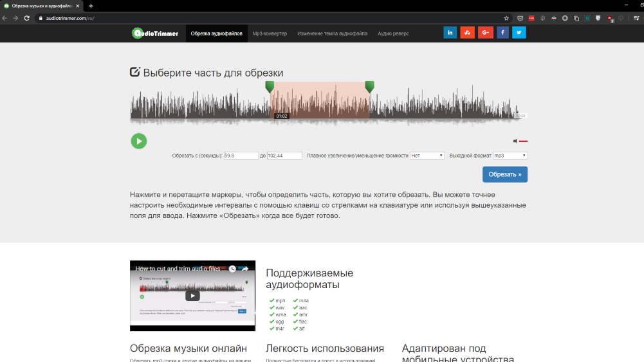Open a new browser tab
The height and width of the screenshot is (362, 644).
(91, 6)
